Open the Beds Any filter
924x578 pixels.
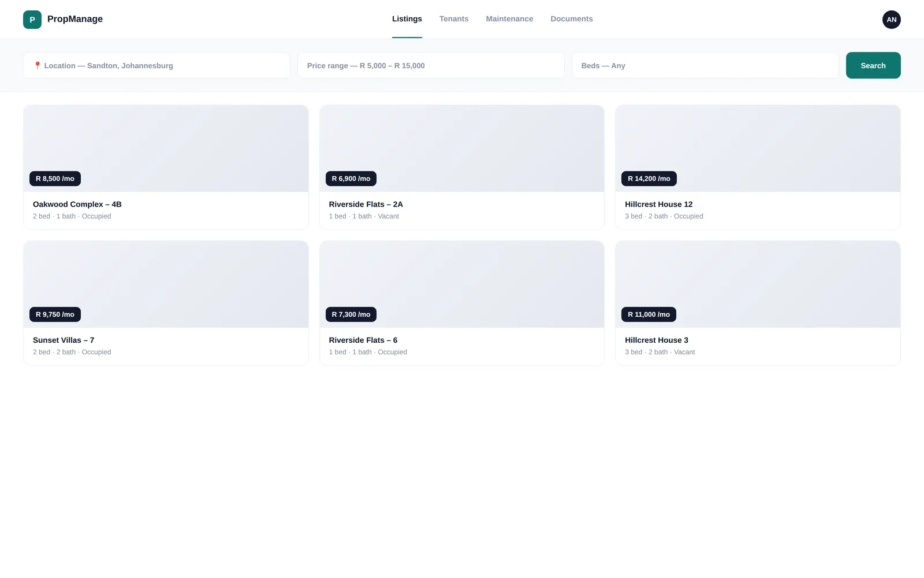(705, 65)
